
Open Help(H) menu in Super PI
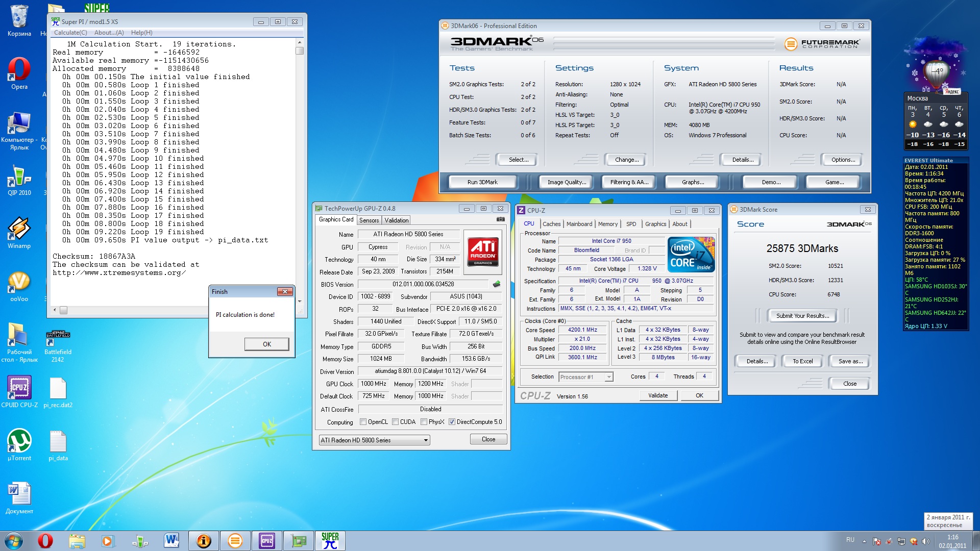pyautogui.click(x=141, y=33)
